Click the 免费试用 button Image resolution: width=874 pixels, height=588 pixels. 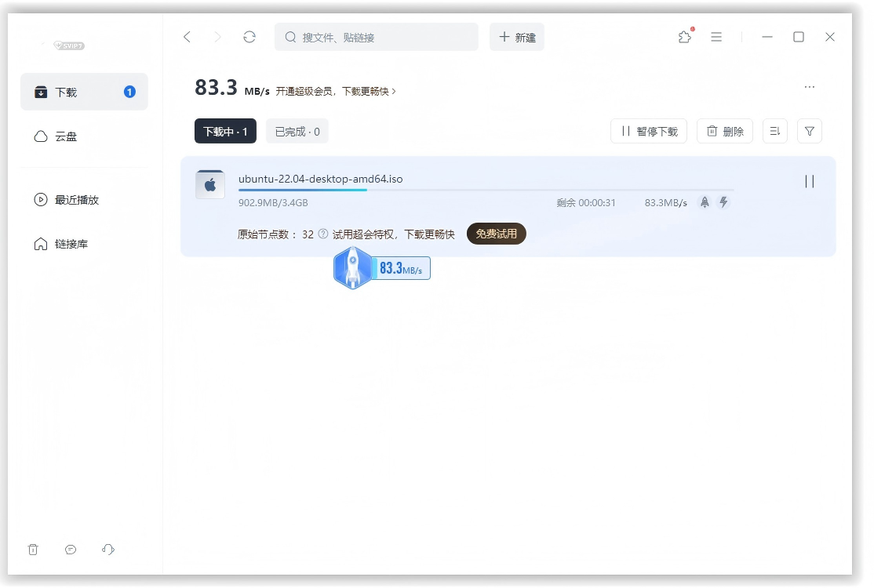click(x=496, y=234)
